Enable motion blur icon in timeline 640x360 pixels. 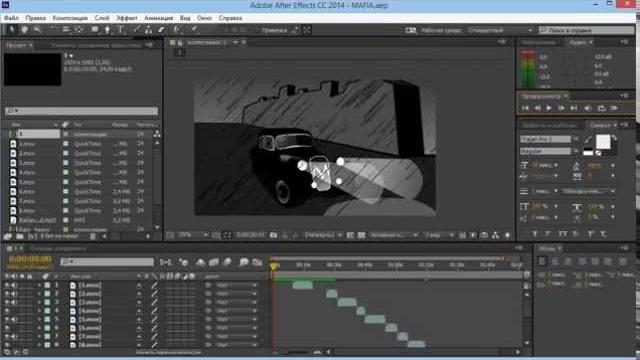point(227,262)
